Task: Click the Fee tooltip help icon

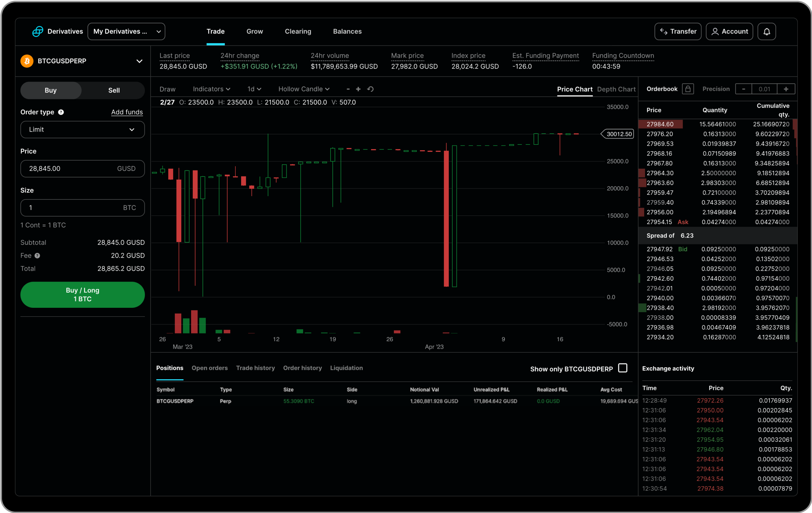Action: pos(37,255)
